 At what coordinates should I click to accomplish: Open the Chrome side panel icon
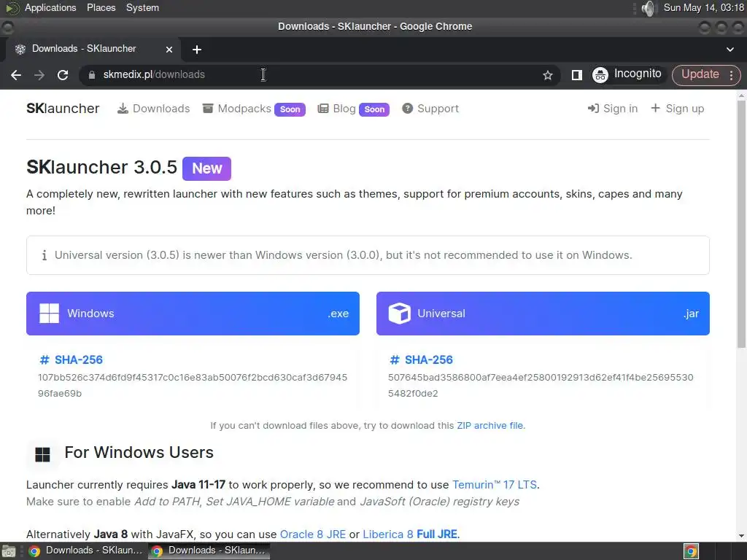(x=576, y=75)
